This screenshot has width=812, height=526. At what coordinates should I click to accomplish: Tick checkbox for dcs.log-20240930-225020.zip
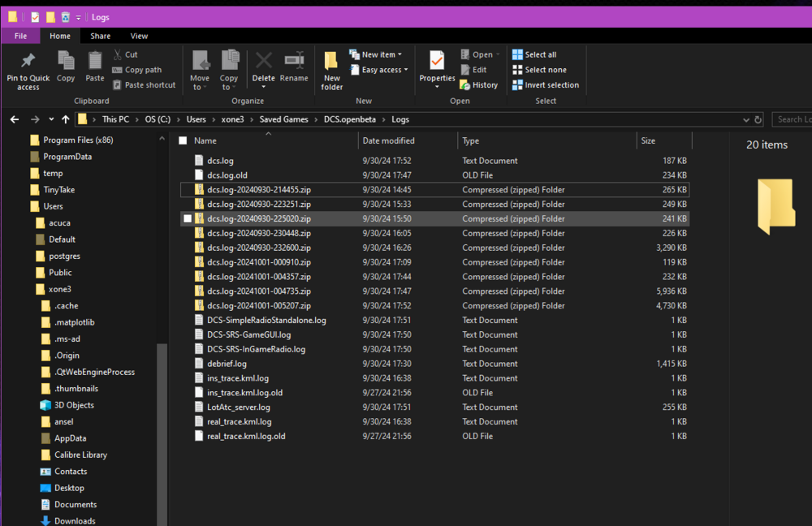[188, 218]
